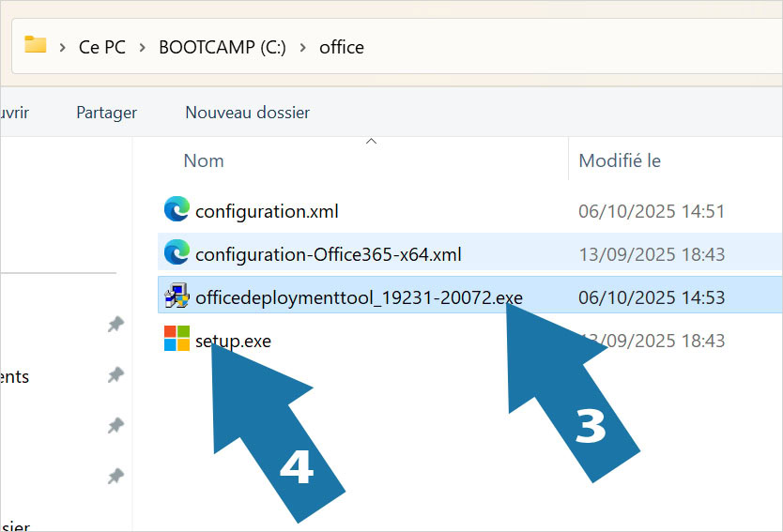Click the Microsoft logo icon of setup.exe

coord(177,339)
